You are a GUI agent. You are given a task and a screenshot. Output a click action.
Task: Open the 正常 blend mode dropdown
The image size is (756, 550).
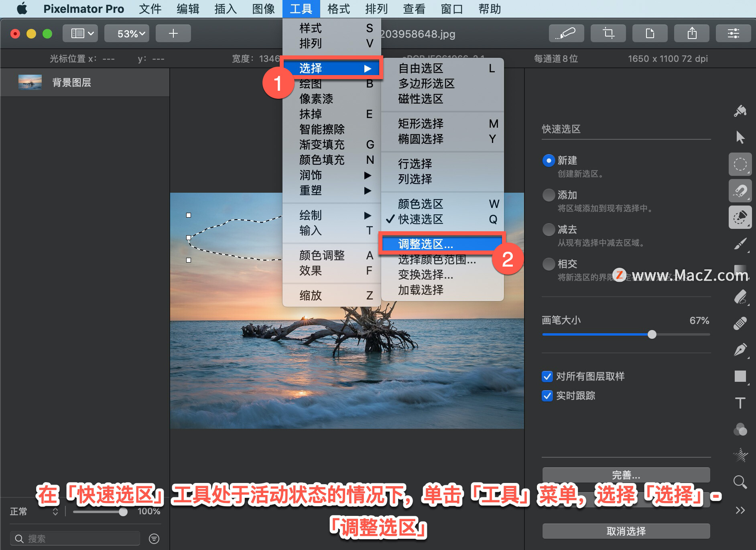[35, 511]
